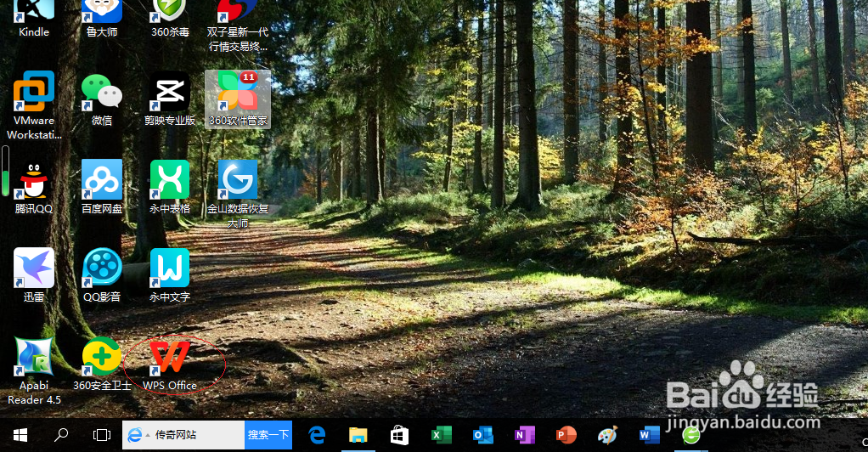
Task: Open the 迅雷 desktop shortcut
Action: tap(34, 275)
